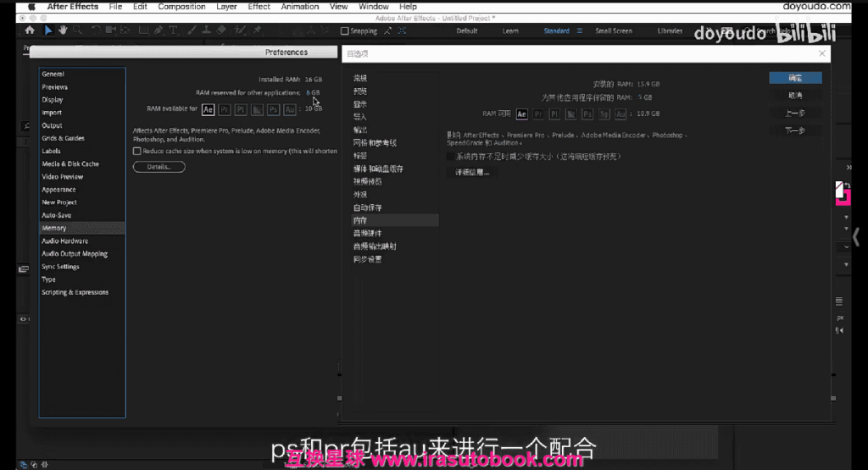The width and height of the screenshot is (868, 470).
Task: Select Scripting & Expressions category
Action: click(x=75, y=292)
